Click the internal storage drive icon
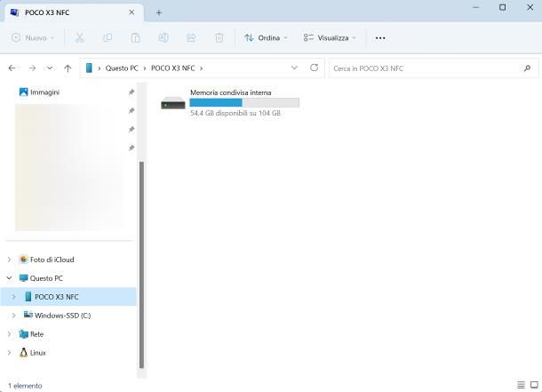 pyautogui.click(x=173, y=103)
